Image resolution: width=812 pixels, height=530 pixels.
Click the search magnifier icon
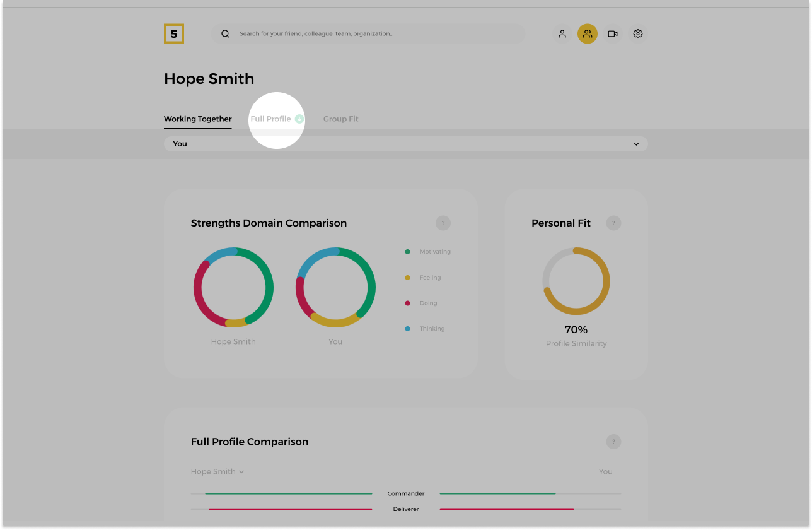[x=225, y=34]
